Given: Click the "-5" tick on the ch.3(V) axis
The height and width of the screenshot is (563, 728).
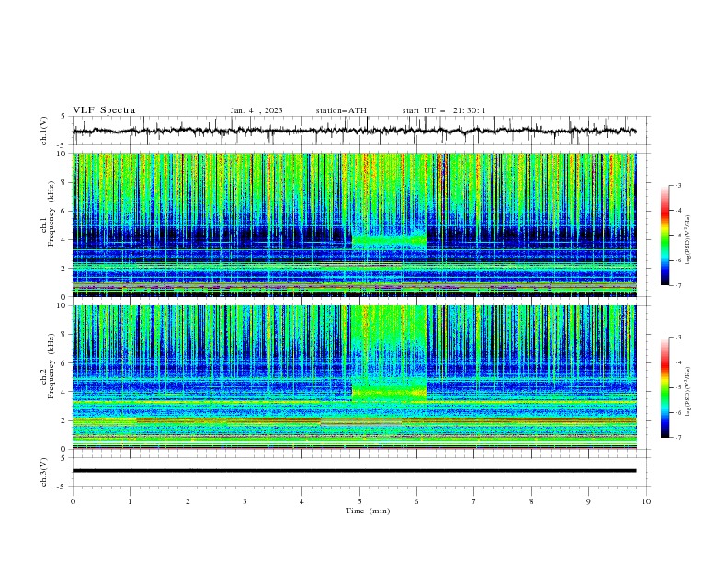Looking at the screenshot, I should (62, 487).
